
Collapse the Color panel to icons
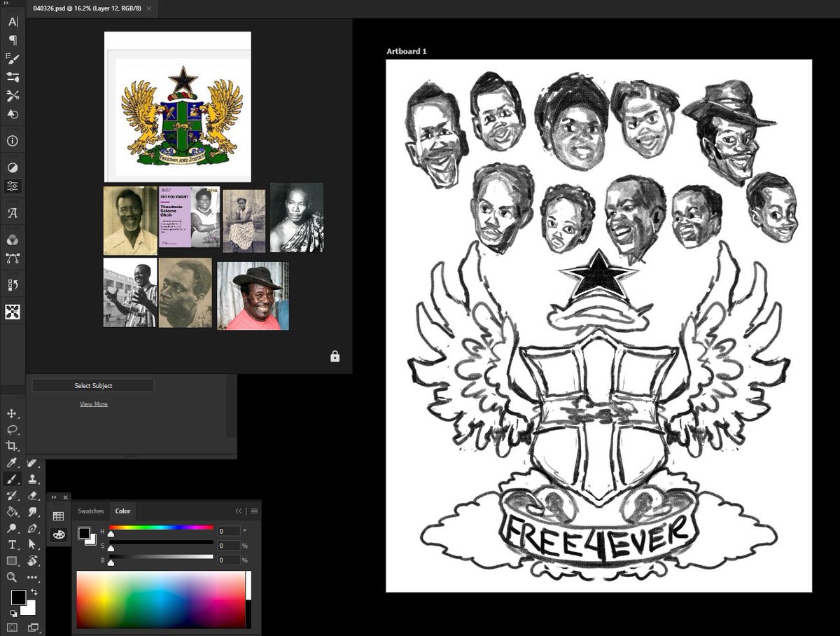pos(239,511)
